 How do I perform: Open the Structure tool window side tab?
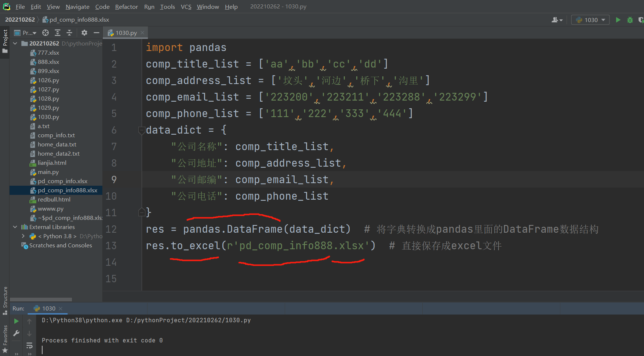[5, 301]
